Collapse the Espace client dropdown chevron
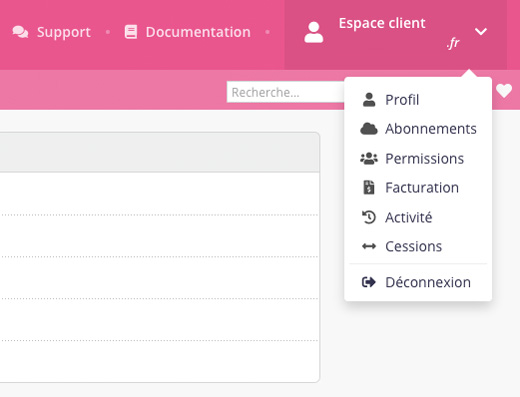520x397 pixels. click(481, 32)
